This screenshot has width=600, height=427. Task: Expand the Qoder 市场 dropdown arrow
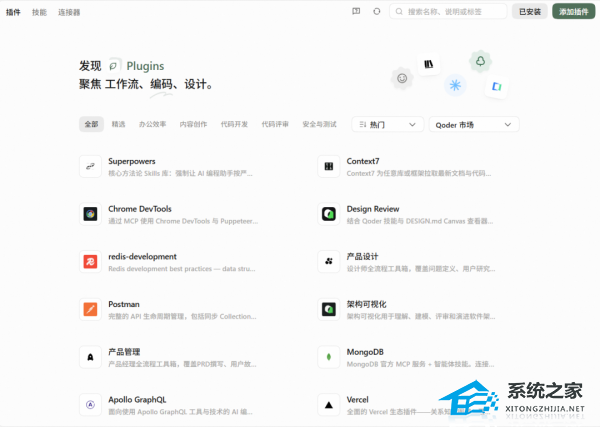pyautogui.click(x=508, y=125)
